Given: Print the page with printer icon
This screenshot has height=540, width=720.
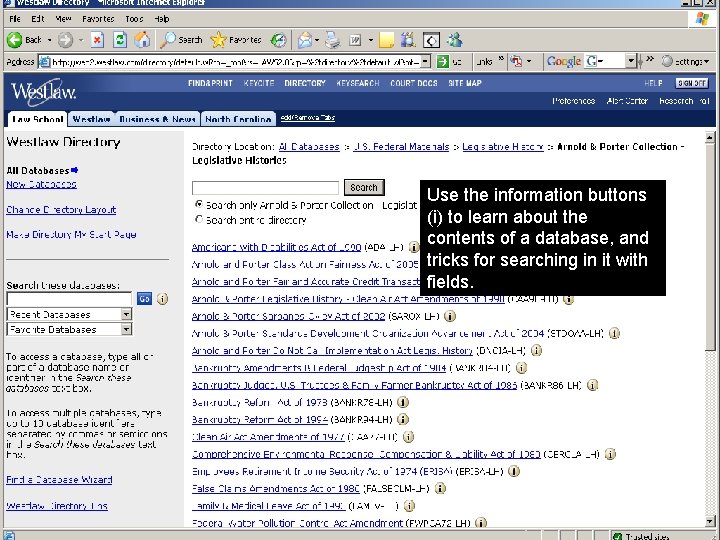Looking at the screenshot, I should click(x=332, y=40).
